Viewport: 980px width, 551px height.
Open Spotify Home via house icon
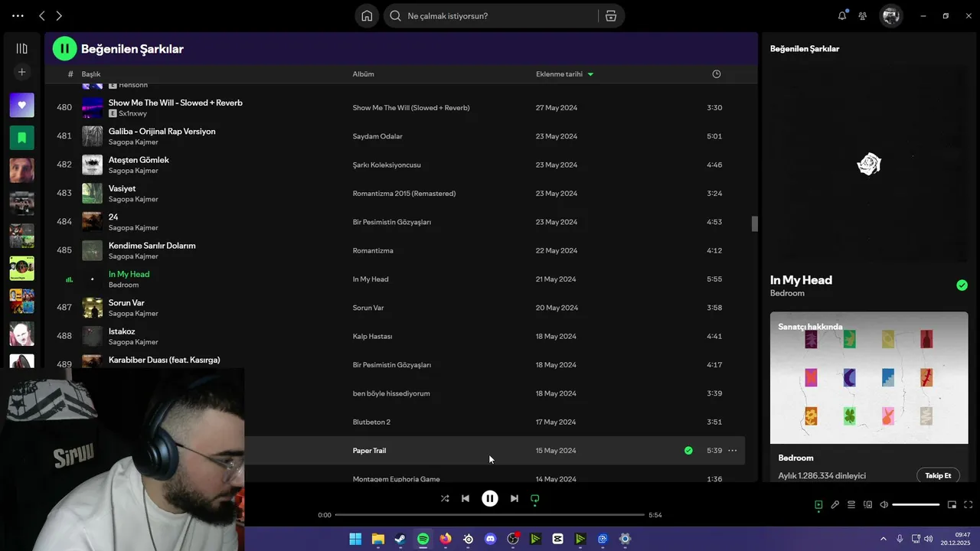(367, 16)
